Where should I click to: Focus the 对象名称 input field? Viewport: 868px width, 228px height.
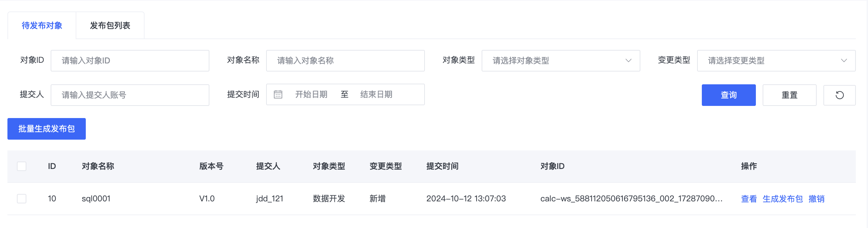(x=345, y=61)
